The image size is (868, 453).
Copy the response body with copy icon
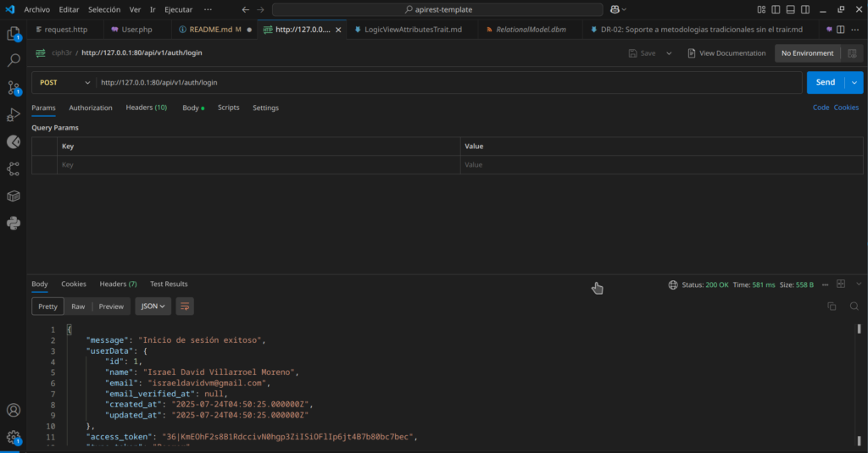pos(832,306)
